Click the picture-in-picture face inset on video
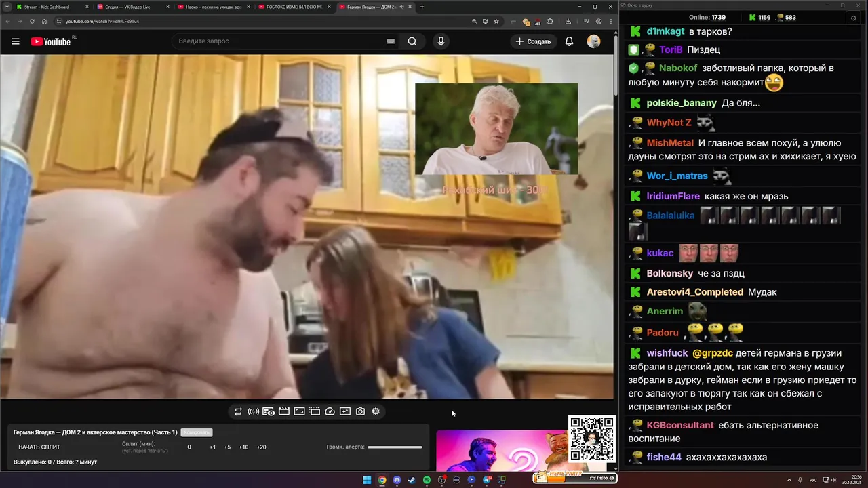This screenshot has height=488, width=868. [496, 129]
